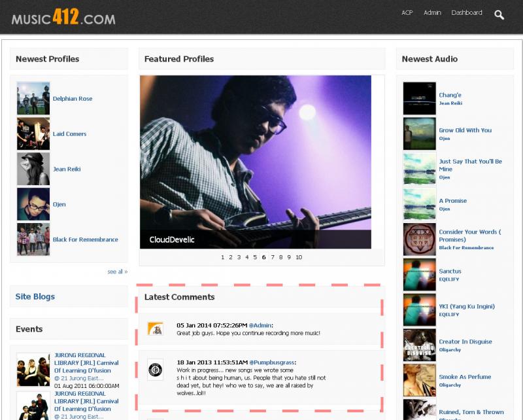Open Jean Reiki profile photo
This screenshot has height=420, width=523.
coord(33,169)
